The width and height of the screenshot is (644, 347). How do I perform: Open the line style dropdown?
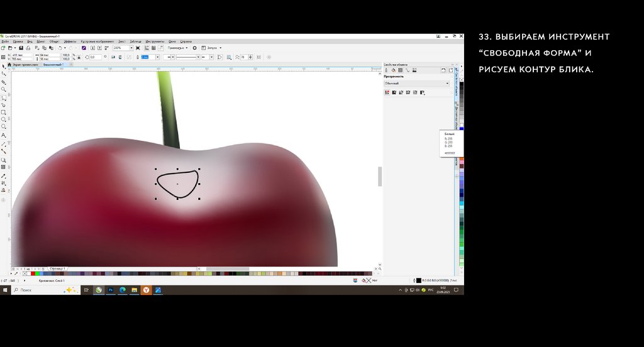coord(198,57)
